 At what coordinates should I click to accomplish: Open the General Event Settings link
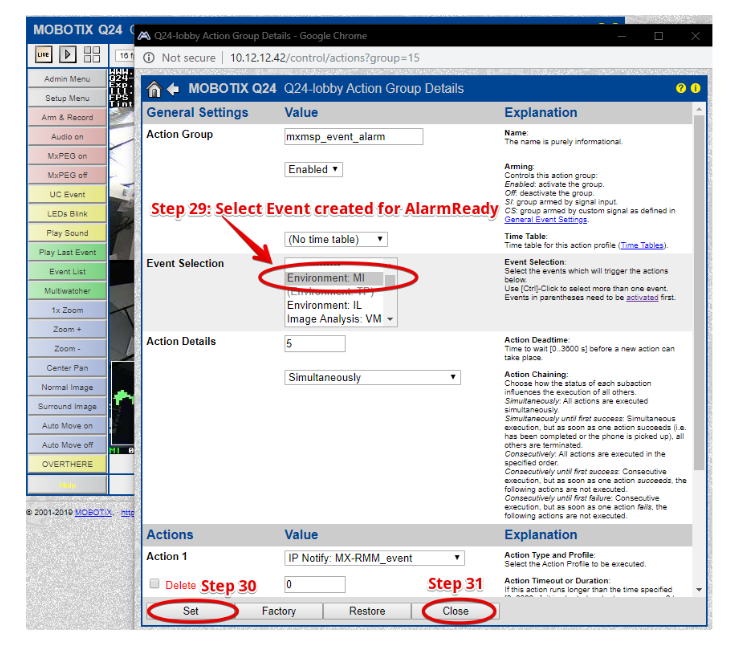coord(546,220)
